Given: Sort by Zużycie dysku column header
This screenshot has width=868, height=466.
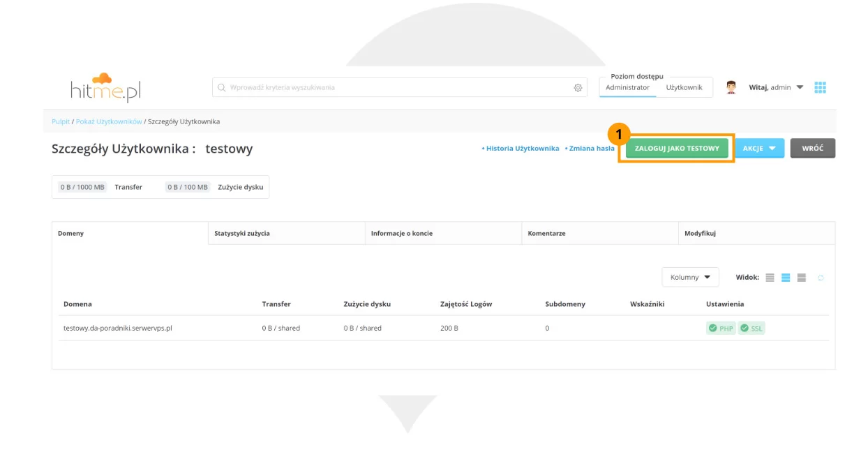Looking at the screenshot, I should click(x=367, y=304).
